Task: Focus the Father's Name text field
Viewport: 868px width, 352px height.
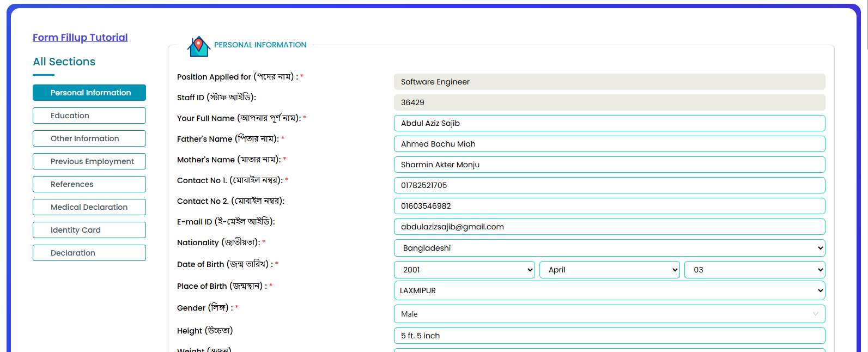Action: [x=609, y=144]
